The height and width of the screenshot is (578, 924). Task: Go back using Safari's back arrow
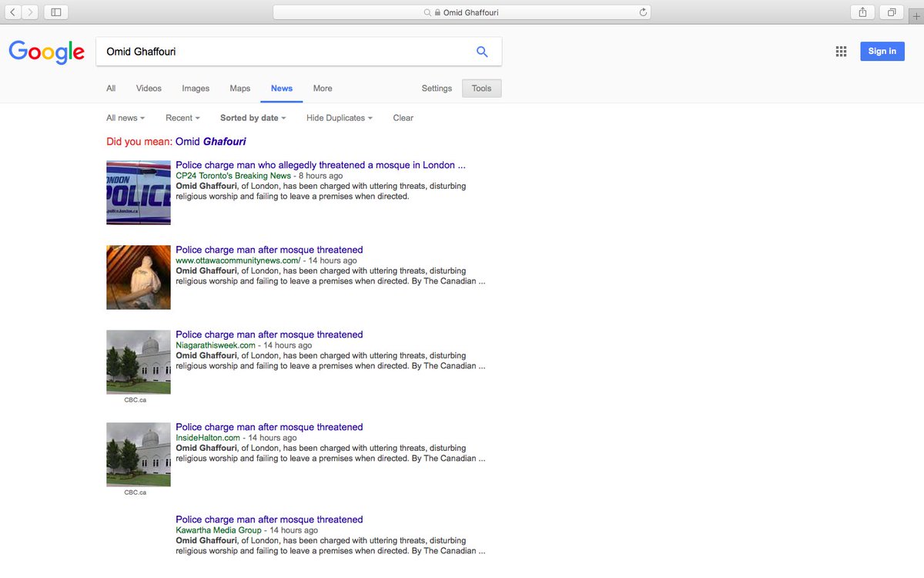click(14, 12)
